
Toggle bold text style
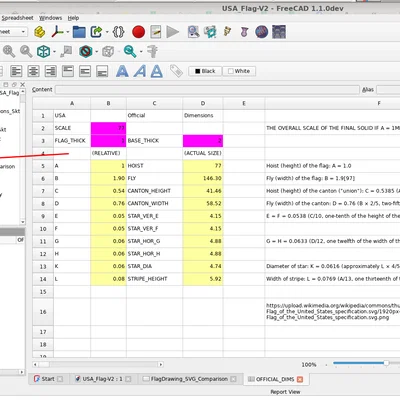click(122, 71)
